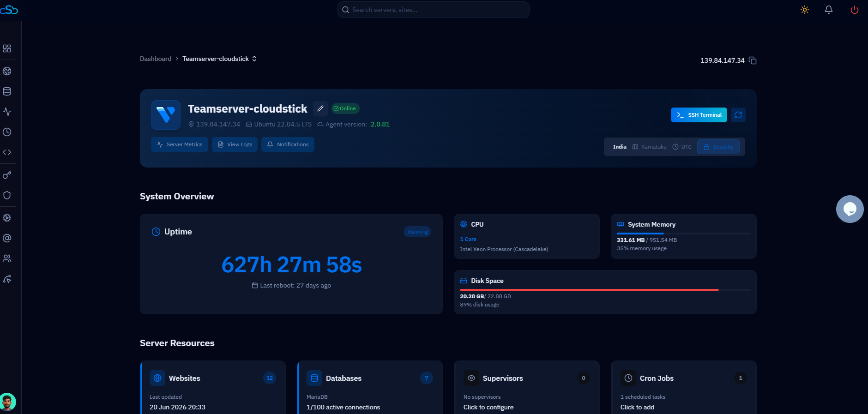Click the Databases count badge 7
The width and height of the screenshot is (868, 414).
(x=427, y=378)
